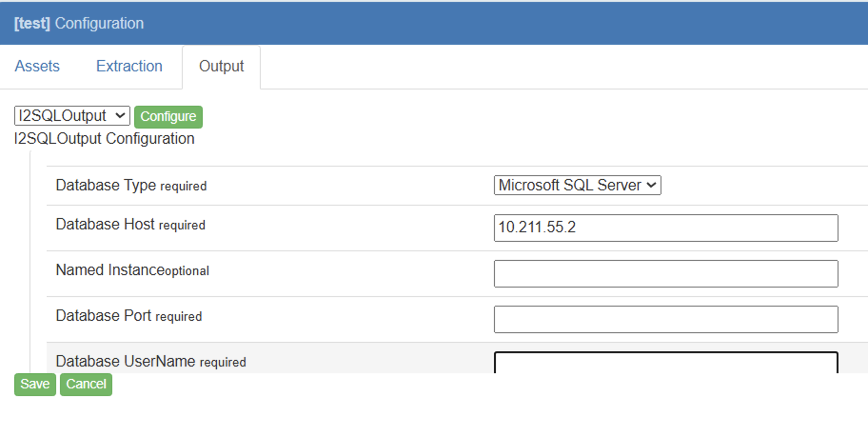
Task: Click the Database Type required label
Action: 131,185
